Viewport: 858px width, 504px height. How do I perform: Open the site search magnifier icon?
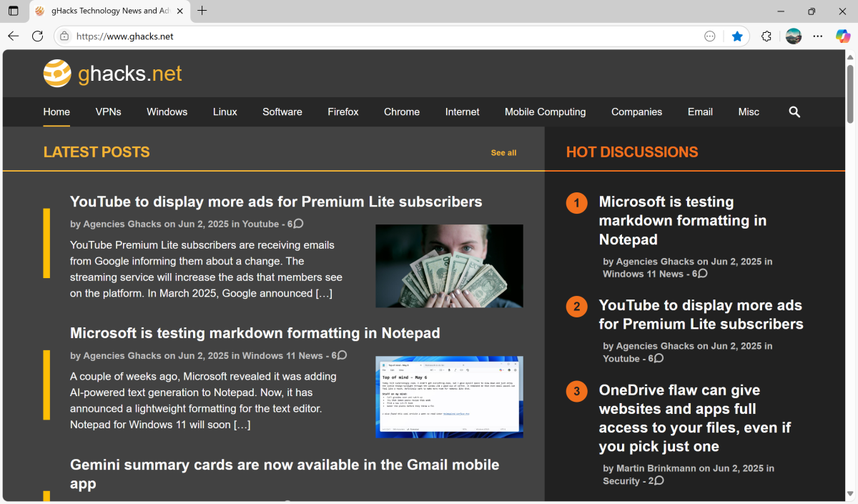(x=794, y=112)
